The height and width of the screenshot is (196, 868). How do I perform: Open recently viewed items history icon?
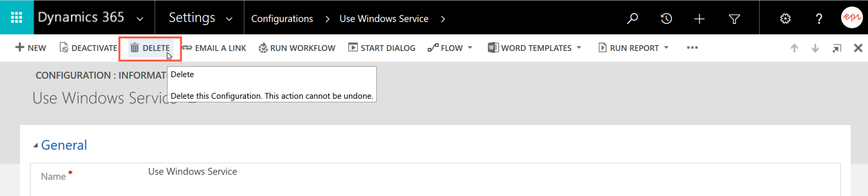pyautogui.click(x=666, y=18)
